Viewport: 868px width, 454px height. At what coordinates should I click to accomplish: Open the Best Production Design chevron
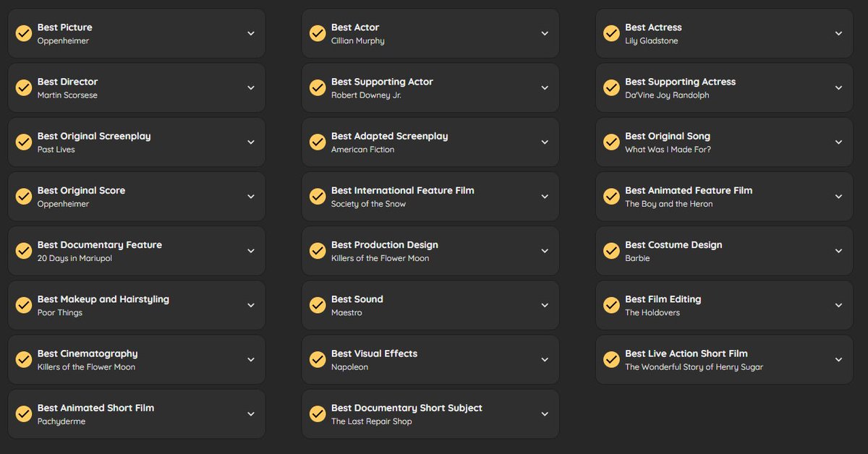click(545, 251)
